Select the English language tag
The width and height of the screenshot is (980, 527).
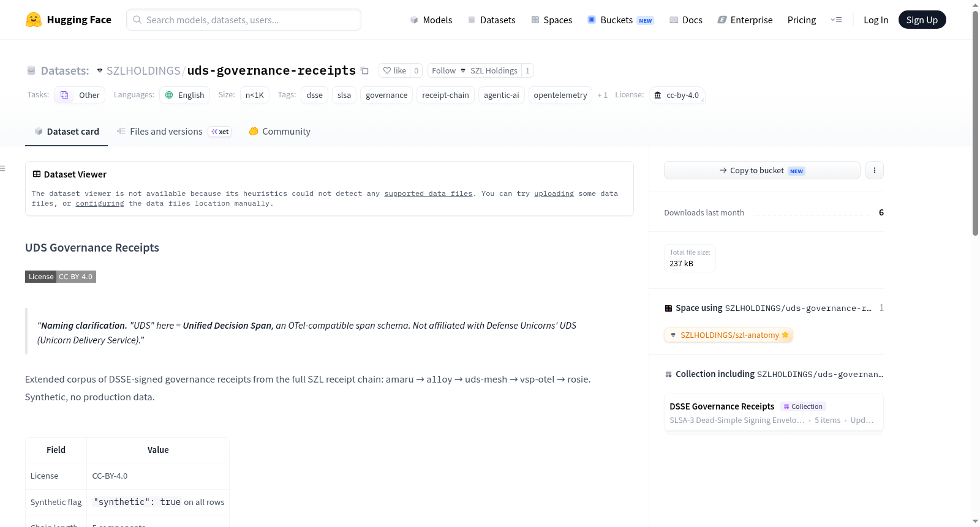coord(185,95)
